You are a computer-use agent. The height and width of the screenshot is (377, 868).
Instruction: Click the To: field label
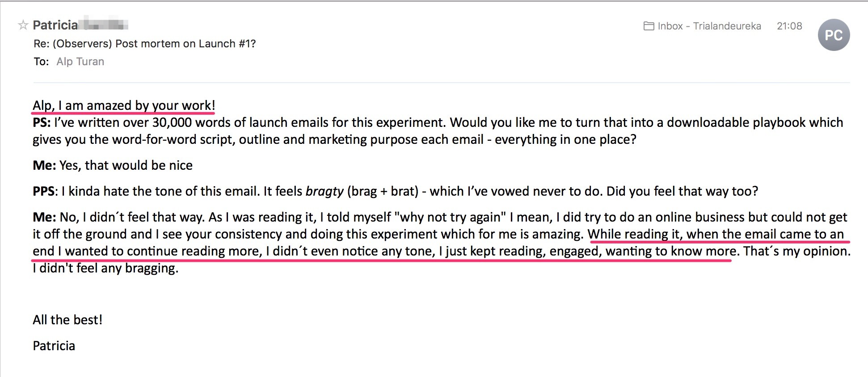tap(41, 62)
